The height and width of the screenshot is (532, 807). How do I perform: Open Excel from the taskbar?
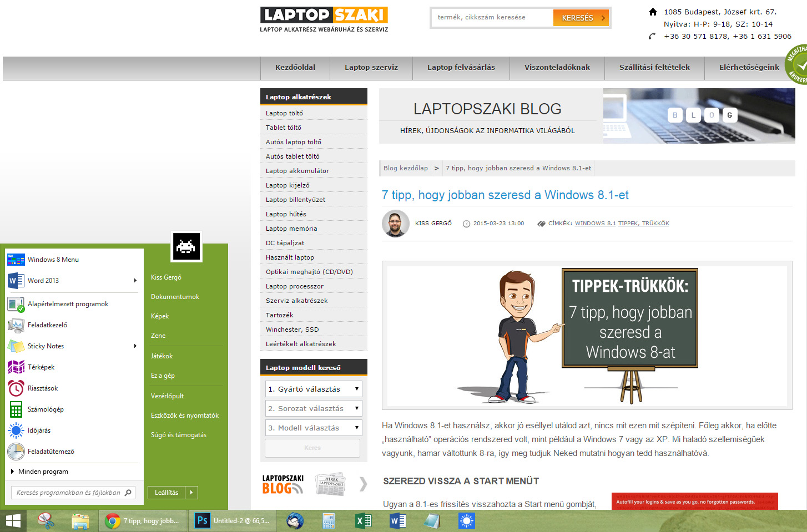click(x=364, y=521)
